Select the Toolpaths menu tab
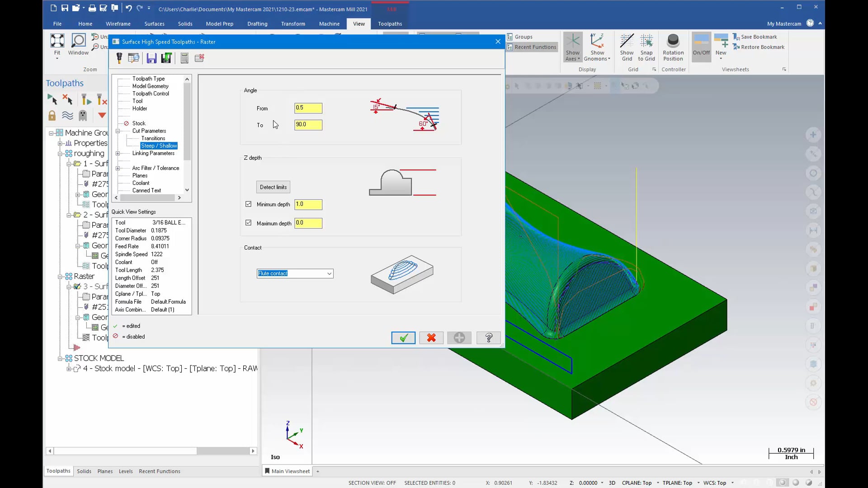Viewport: 868px width, 488px height. [390, 24]
